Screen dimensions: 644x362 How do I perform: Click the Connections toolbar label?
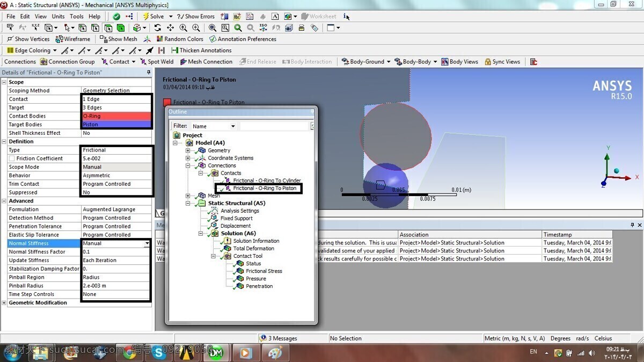20,62
